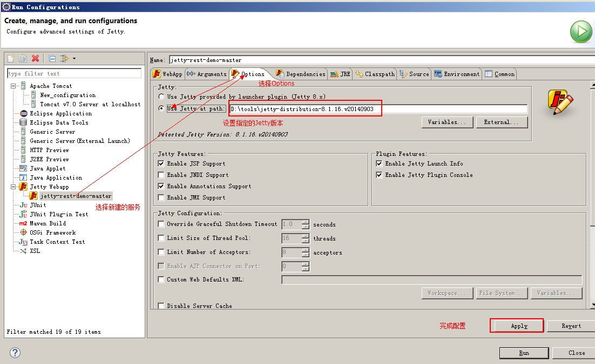595x364 pixels.
Task: Click the Filter configurations toolbar icon
Action: pos(64,58)
